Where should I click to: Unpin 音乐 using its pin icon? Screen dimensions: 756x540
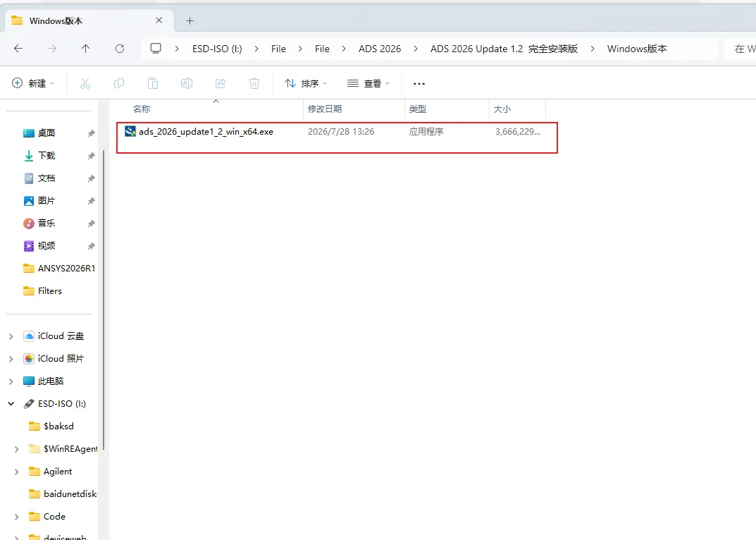tap(91, 223)
